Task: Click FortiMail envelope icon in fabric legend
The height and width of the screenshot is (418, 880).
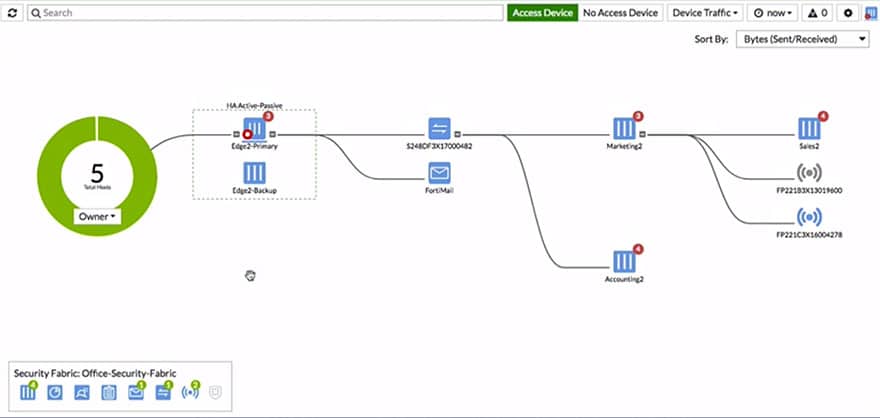Action: 135,392
